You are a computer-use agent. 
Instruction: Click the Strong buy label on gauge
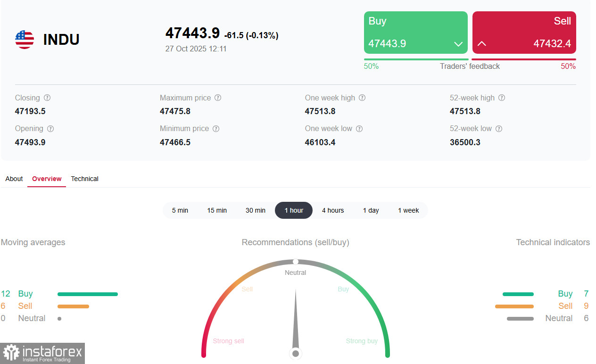(x=362, y=341)
